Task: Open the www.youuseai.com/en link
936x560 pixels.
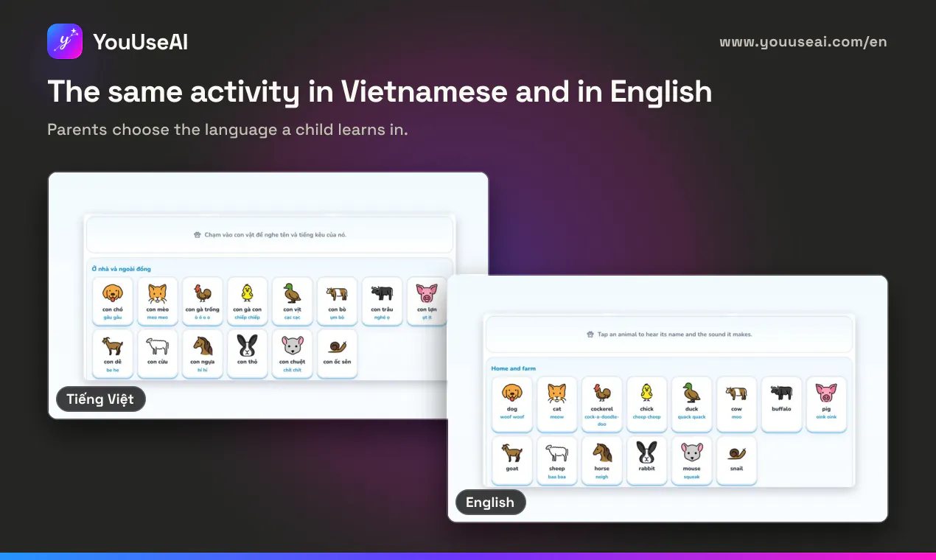Action: [x=803, y=42]
